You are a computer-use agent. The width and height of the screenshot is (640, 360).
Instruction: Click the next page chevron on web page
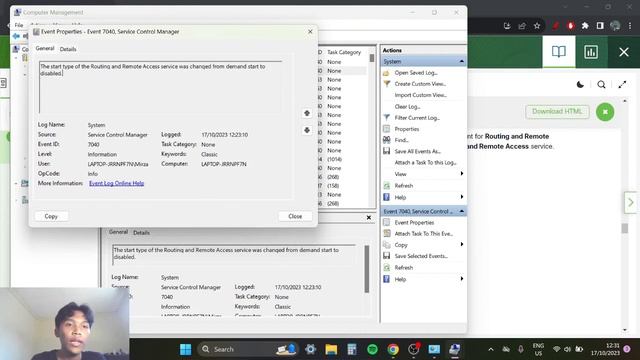click(631, 202)
